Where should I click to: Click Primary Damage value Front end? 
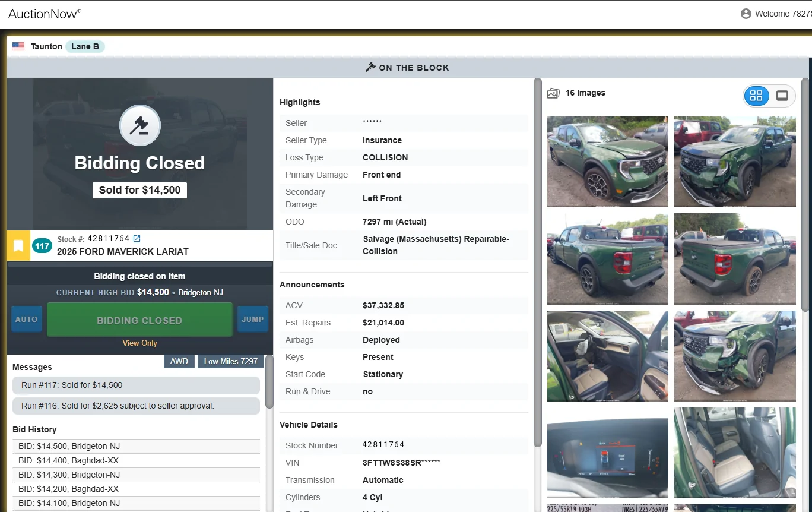382,175
